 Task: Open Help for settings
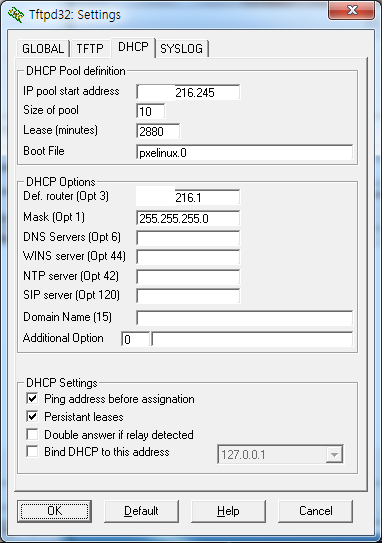[228, 511]
